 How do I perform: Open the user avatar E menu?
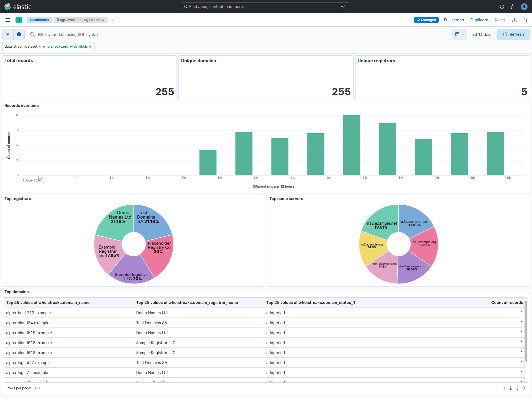[524, 7]
